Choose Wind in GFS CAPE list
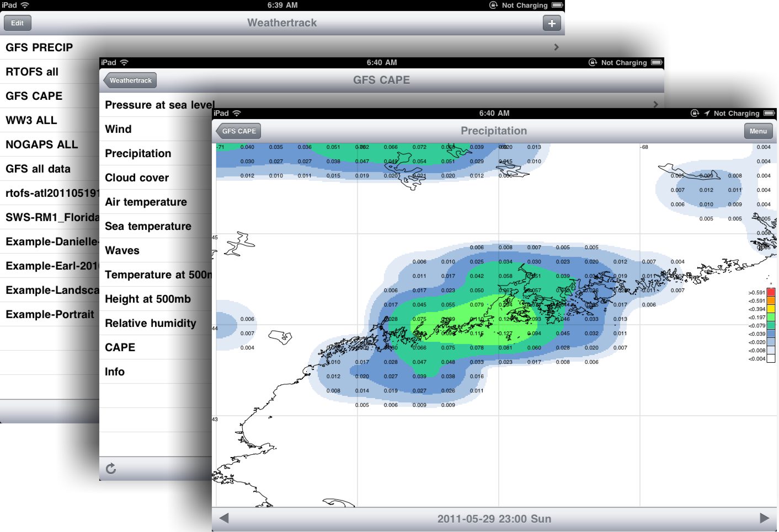The height and width of the screenshot is (532, 779). pyautogui.click(x=119, y=129)
